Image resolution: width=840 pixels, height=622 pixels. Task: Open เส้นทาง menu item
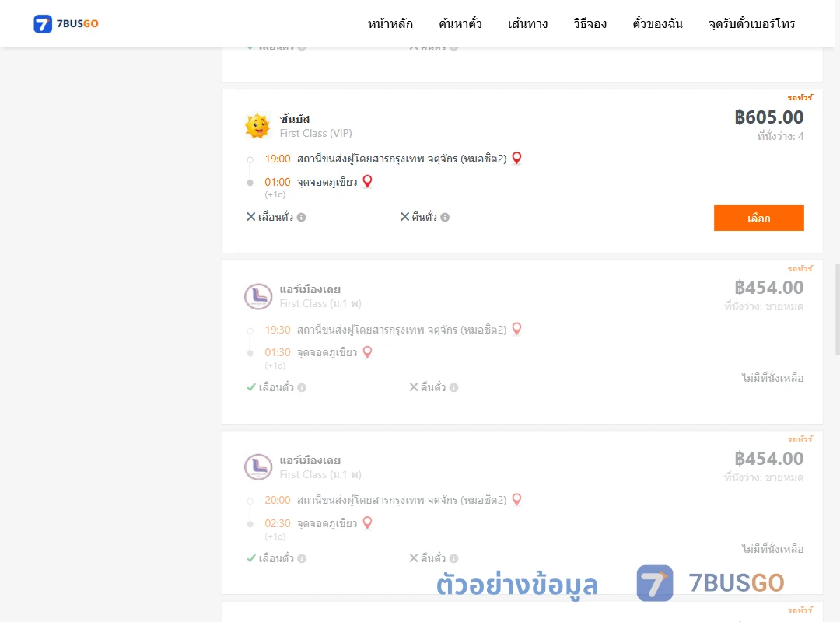click(527, 23)
